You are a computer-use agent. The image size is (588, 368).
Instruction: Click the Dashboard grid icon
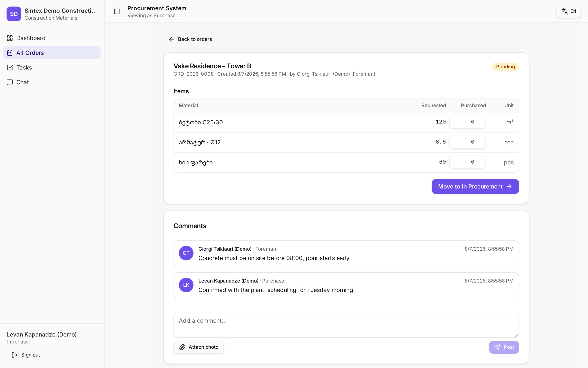pyautogui.click(x=10, y=38)
